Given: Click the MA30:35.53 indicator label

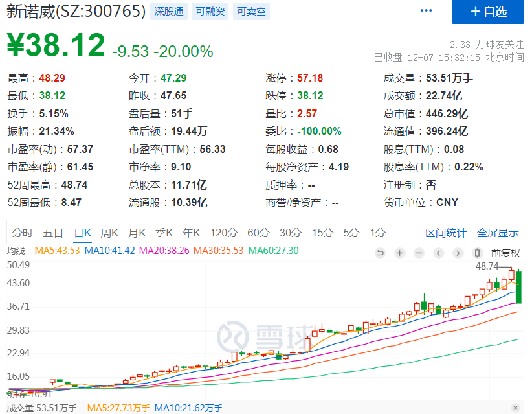Looking at the screenshot, I should pos(219,251).
